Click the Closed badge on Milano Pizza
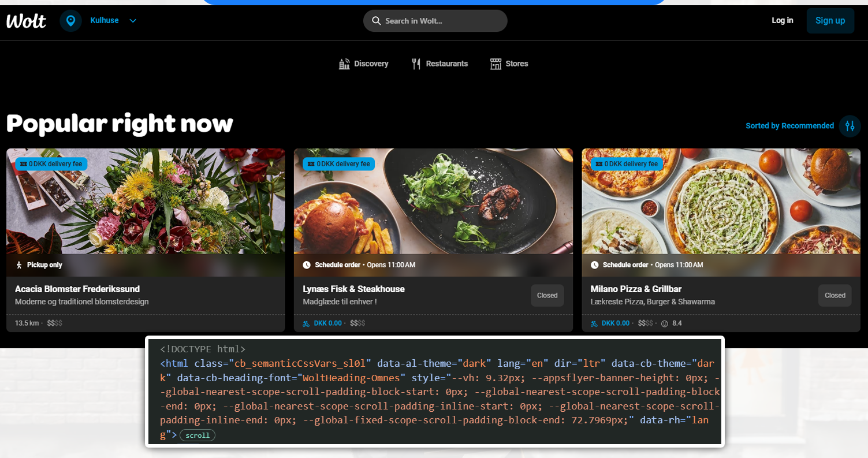This screenshot has height=458, width=868. pyautogui.click(x=835, y=295)
